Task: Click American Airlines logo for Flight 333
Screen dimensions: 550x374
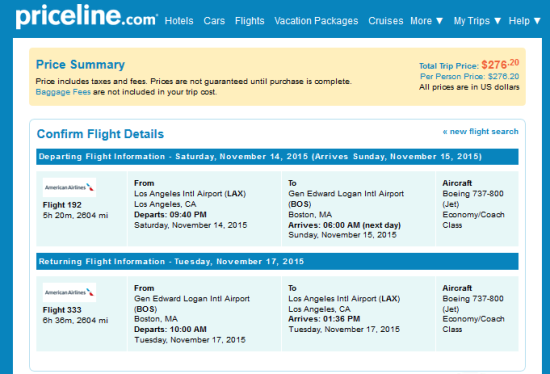Action: (69, 292)
